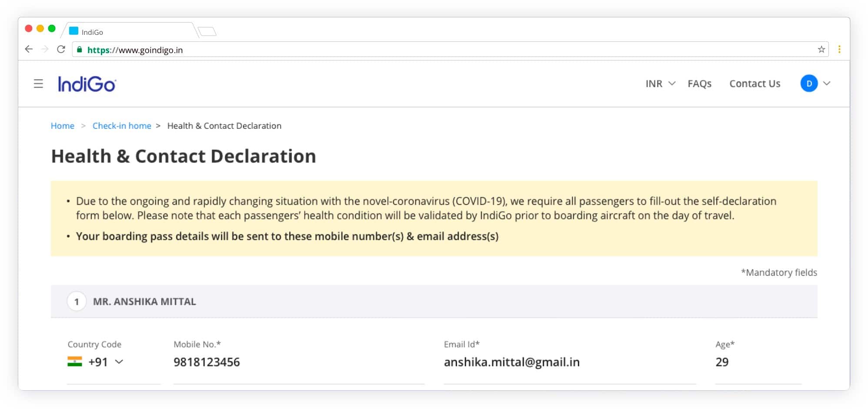Open the +91 country code dropdown
This screenshot has height=409, width=868.
point(106,362)
